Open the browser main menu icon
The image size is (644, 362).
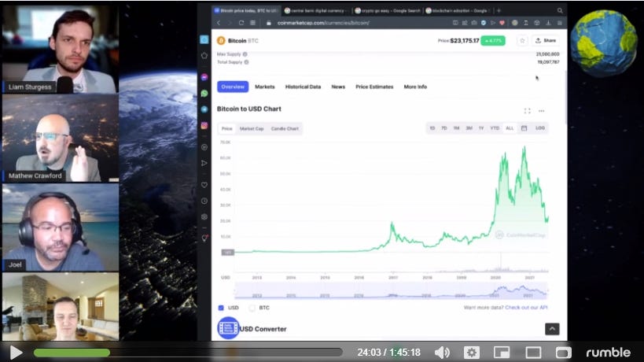pos(559,23)
